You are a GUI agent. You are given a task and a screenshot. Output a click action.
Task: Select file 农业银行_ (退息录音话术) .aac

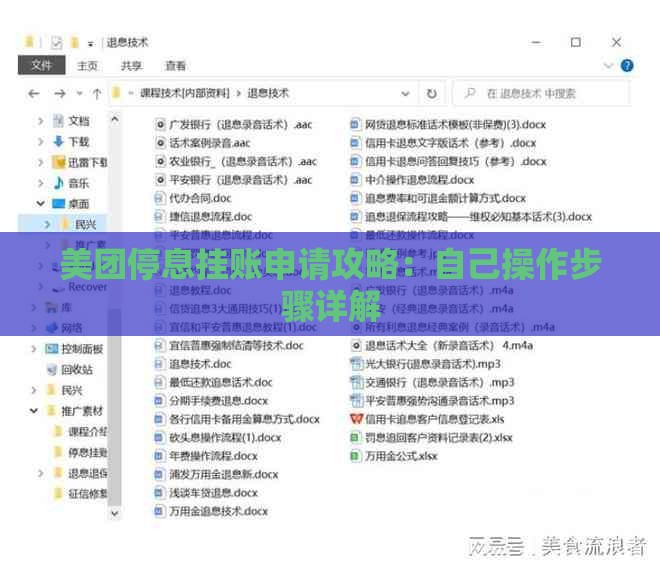click(236, 161)
